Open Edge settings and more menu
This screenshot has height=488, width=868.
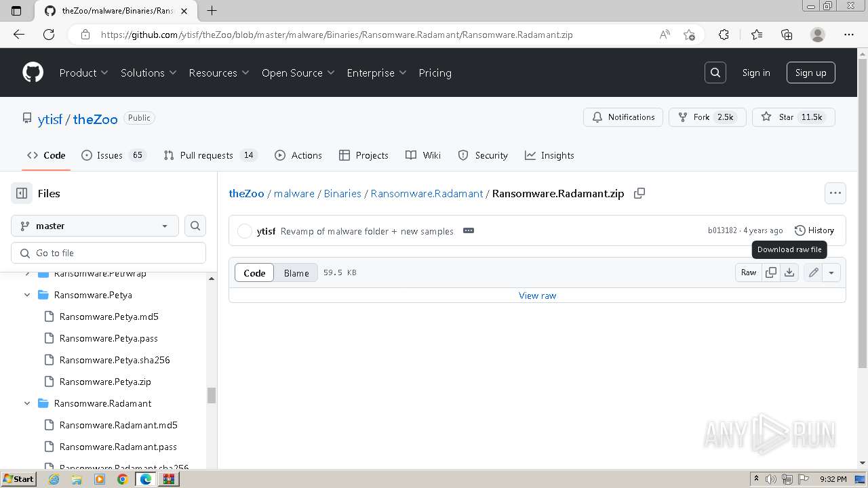point(849,35)
